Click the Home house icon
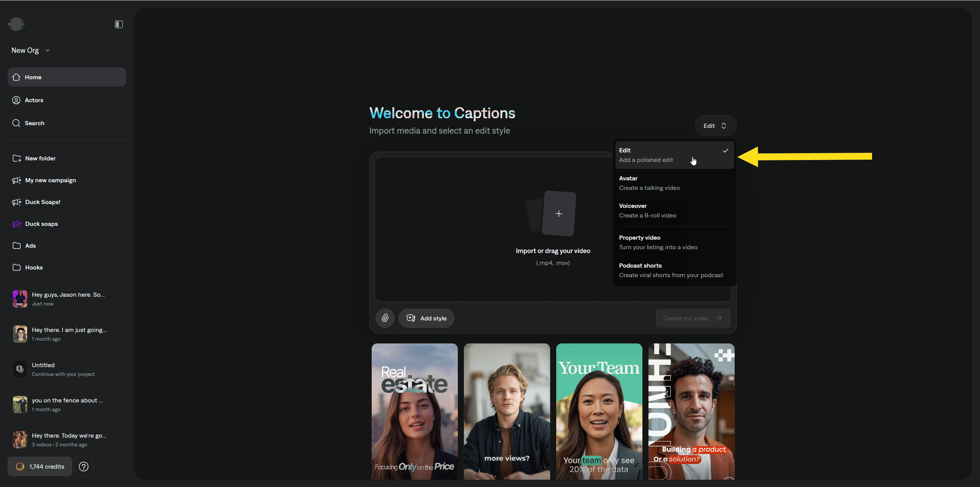This screenshot has height=487, width=980. coord(16,77)
